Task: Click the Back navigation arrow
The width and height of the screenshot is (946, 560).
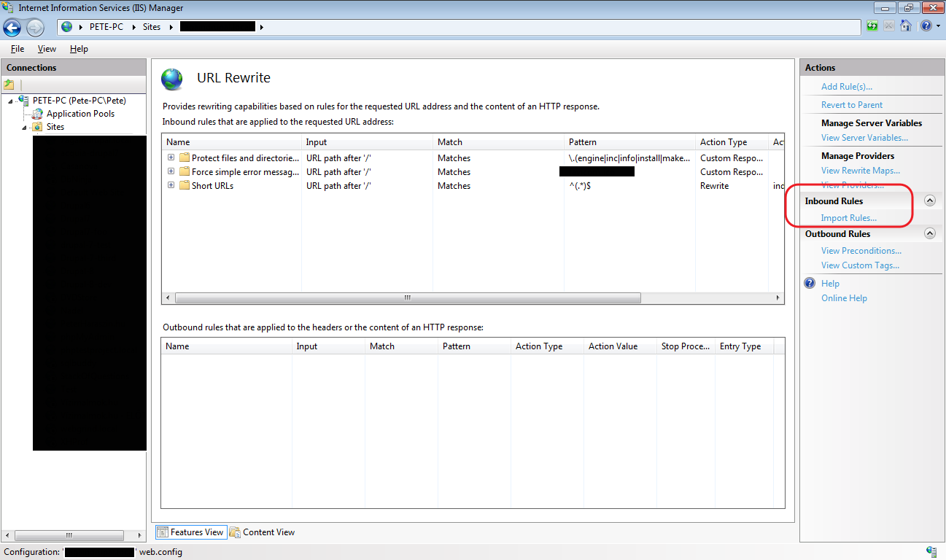Action: [12, 28]
